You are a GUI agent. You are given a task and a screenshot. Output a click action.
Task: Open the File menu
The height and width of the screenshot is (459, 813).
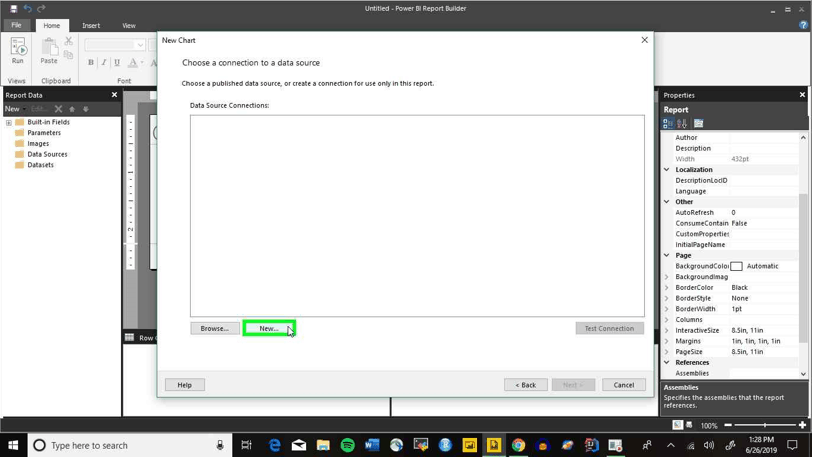click(x=17, y=25)
